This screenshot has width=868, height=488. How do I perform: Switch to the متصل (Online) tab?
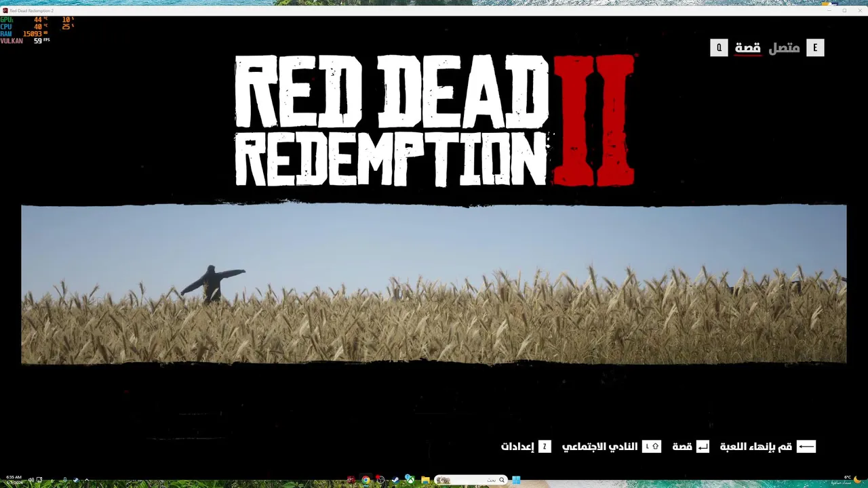pyautogui.click(x=784, y=48)
